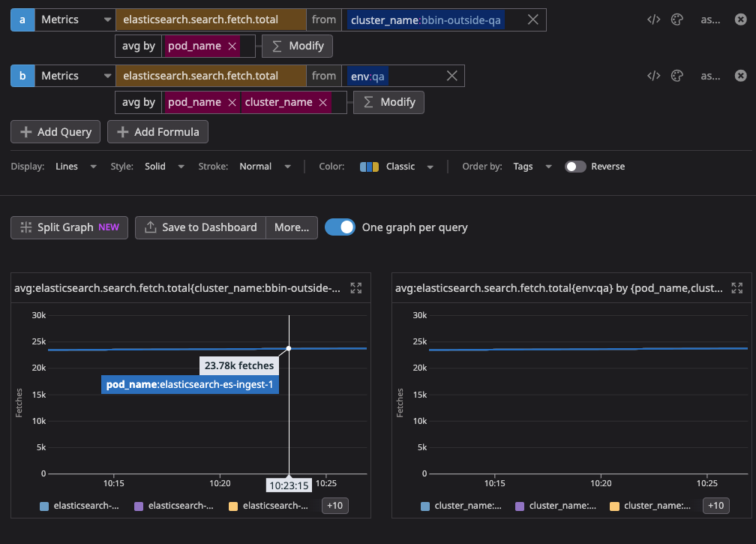Open Metrics source dropdown for query b
The width and height of the screenshot is (756, 544).
click(x=75, y=76)
